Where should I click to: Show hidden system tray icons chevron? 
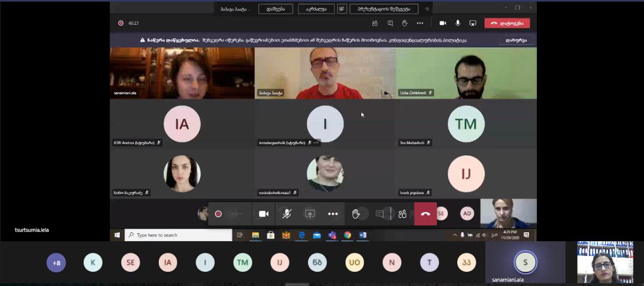[x=455, y=235]
